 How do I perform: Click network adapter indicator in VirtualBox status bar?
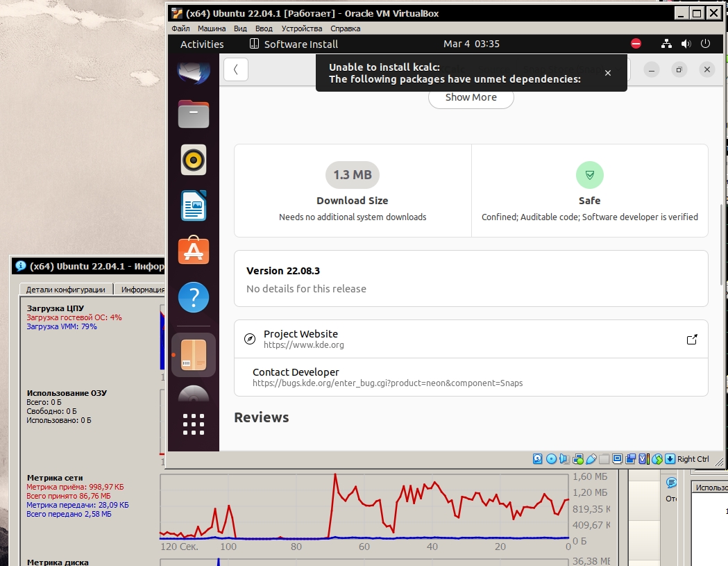pos(577,459)
